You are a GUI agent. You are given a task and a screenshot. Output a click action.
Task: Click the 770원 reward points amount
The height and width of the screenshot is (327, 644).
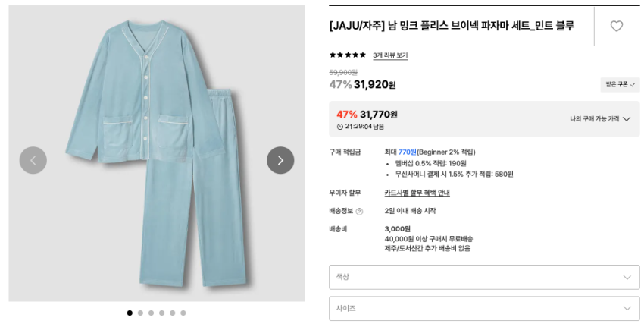[407, 152]
